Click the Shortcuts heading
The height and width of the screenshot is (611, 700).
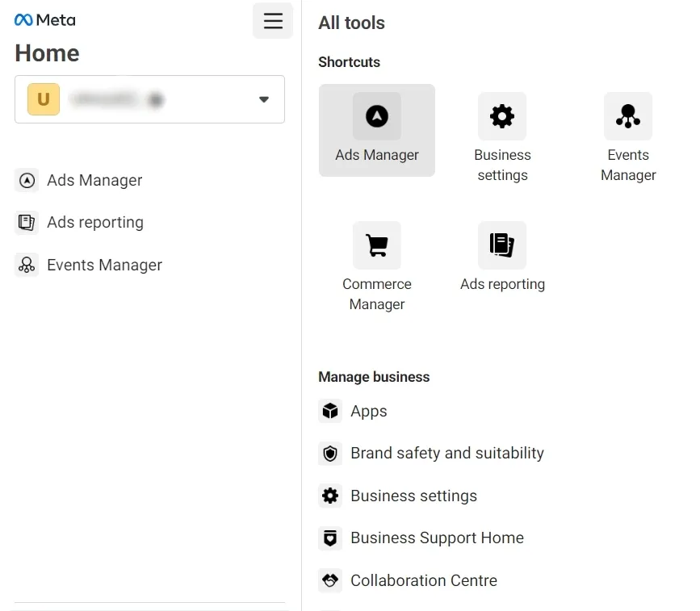(x=349, y=62)
